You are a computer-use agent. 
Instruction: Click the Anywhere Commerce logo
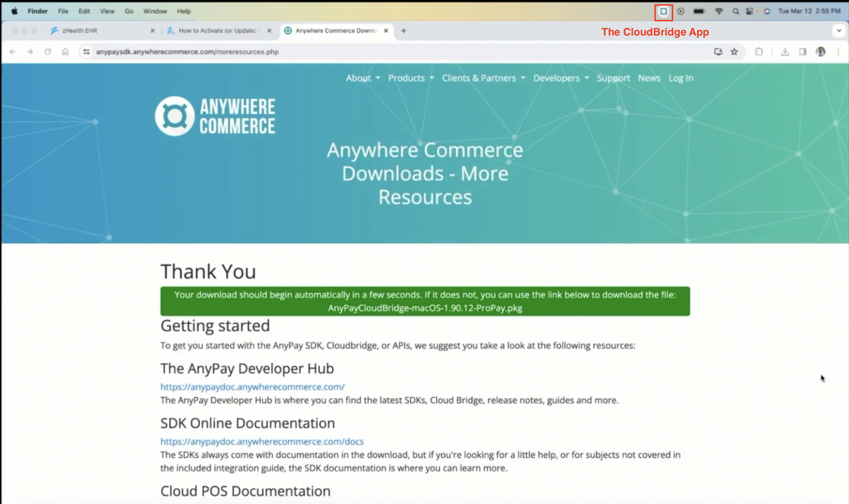point(215,116)
